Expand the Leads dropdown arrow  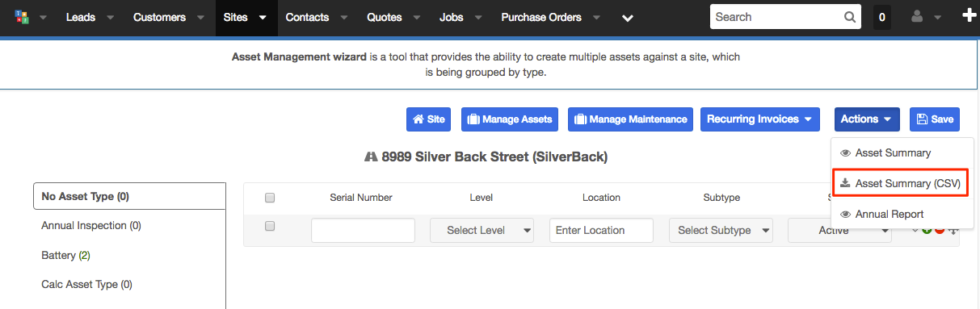point(111,18)
